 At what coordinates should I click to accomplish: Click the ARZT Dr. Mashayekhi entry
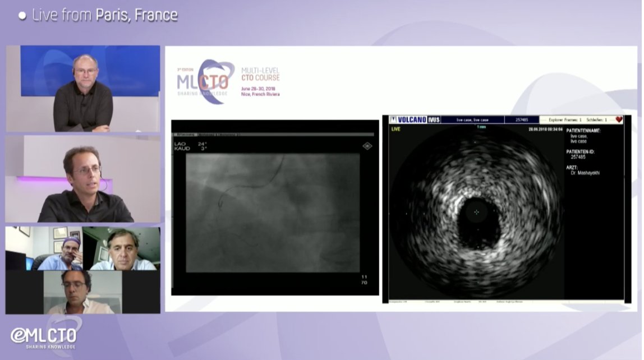click(583, 170)
